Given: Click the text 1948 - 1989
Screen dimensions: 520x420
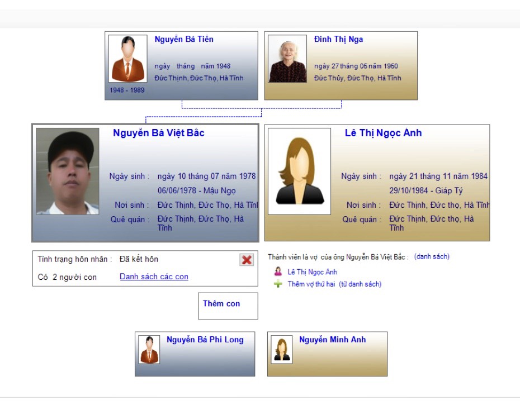Looking at the screenshot, I should click(127, 90).
